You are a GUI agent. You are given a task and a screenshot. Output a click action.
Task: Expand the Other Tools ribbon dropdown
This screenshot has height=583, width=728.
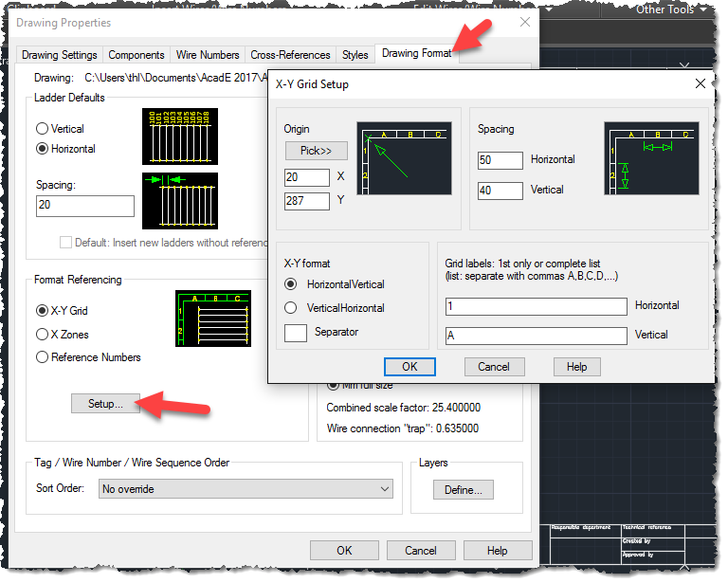(670, 9)
